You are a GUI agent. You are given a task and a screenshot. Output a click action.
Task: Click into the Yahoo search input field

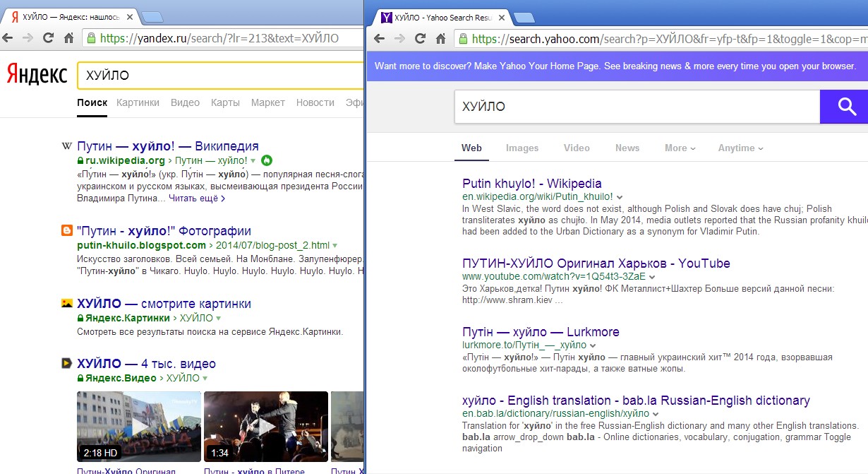pos(635,107)
